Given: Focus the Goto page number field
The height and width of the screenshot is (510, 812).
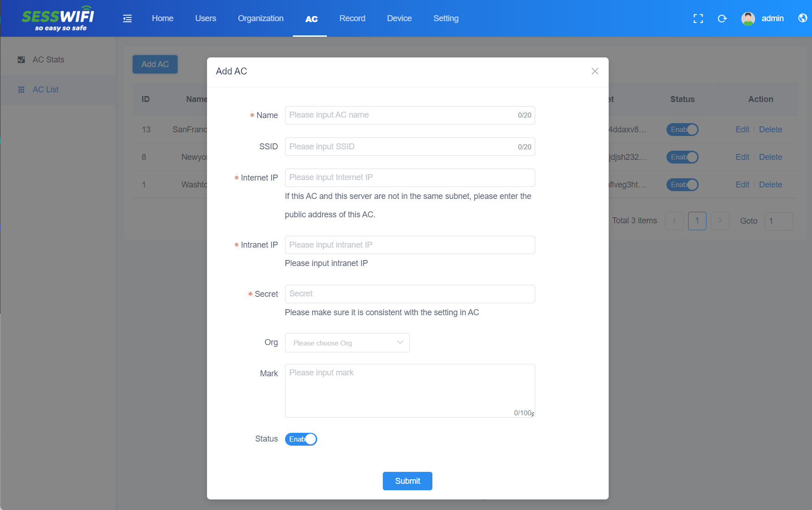Looking at the screenshot, I should click(778, 221).
